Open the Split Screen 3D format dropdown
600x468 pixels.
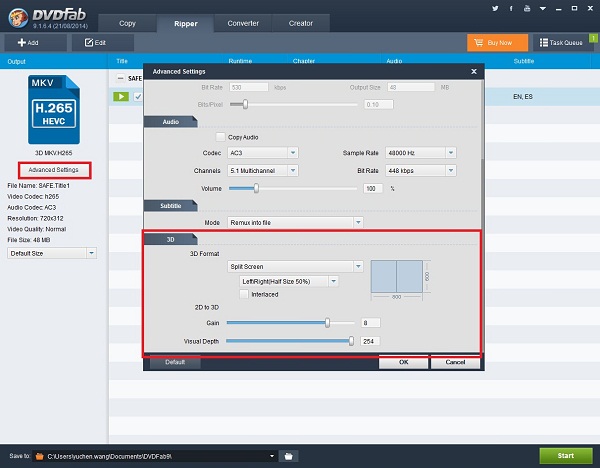(x=295, y=266)
